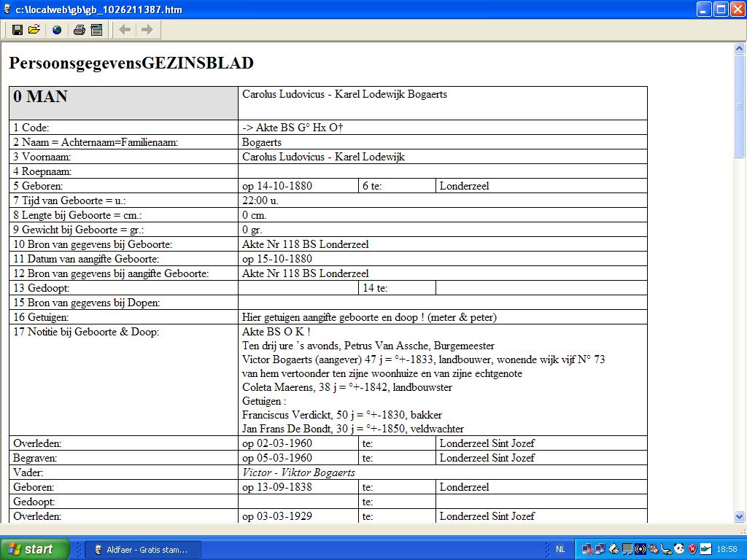Go forward with the right arrow icon
The image size is (747, 560).
point(147,30)
